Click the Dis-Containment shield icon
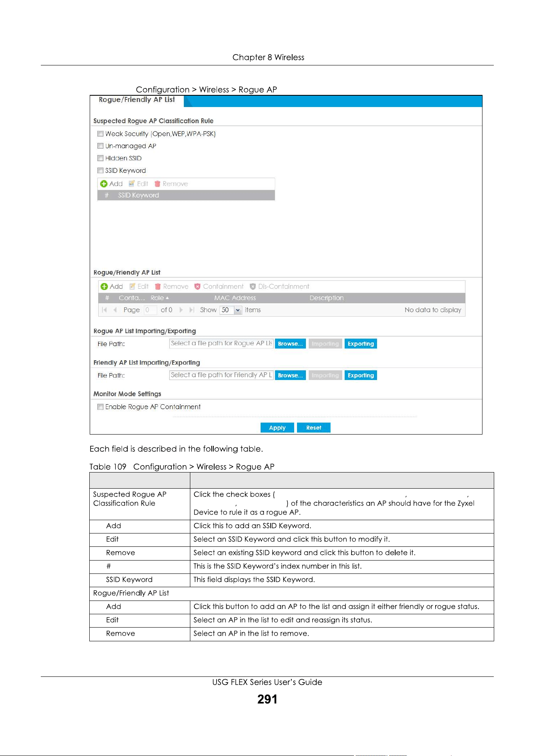The height and width of the screenshot is (756, 535). 253,286
